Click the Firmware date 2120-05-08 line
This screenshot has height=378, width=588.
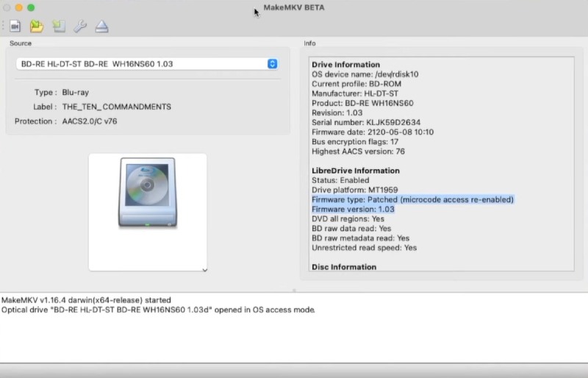point(373,132)
